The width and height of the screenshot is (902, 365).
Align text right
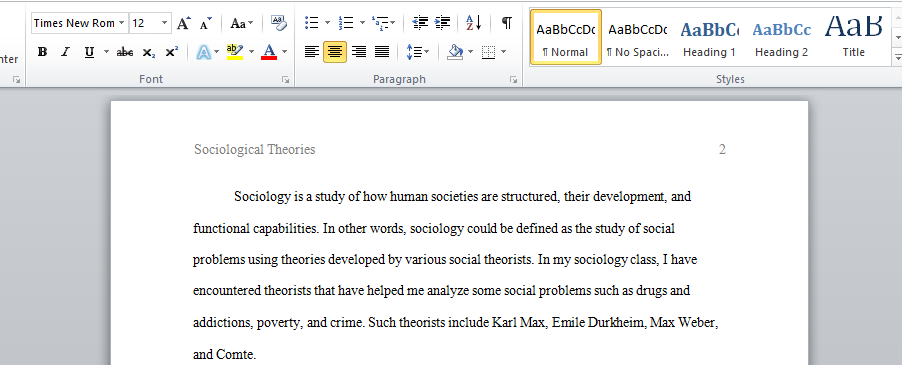click(359, 52)
